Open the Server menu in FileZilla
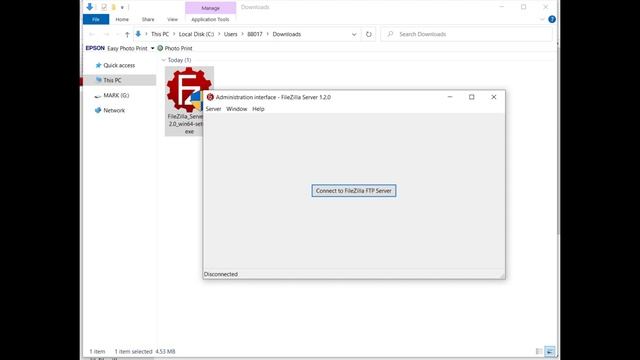 point(213,109)
